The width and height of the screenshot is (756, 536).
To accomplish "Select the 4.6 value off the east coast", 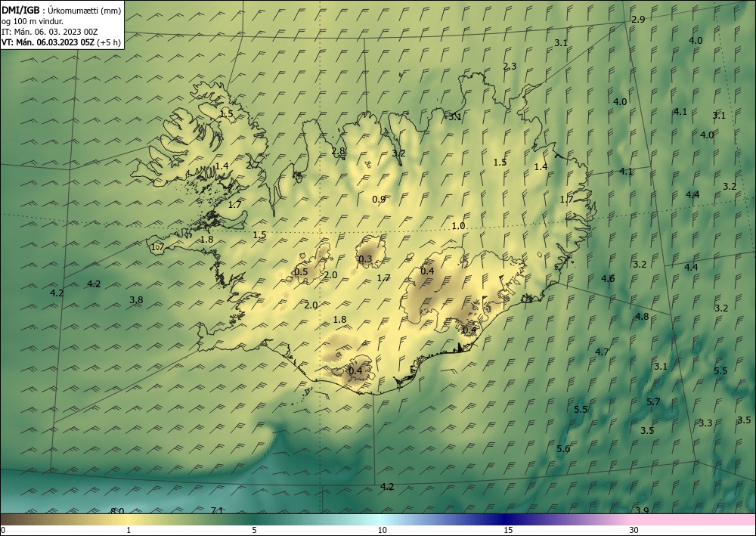I will point(608,279).
